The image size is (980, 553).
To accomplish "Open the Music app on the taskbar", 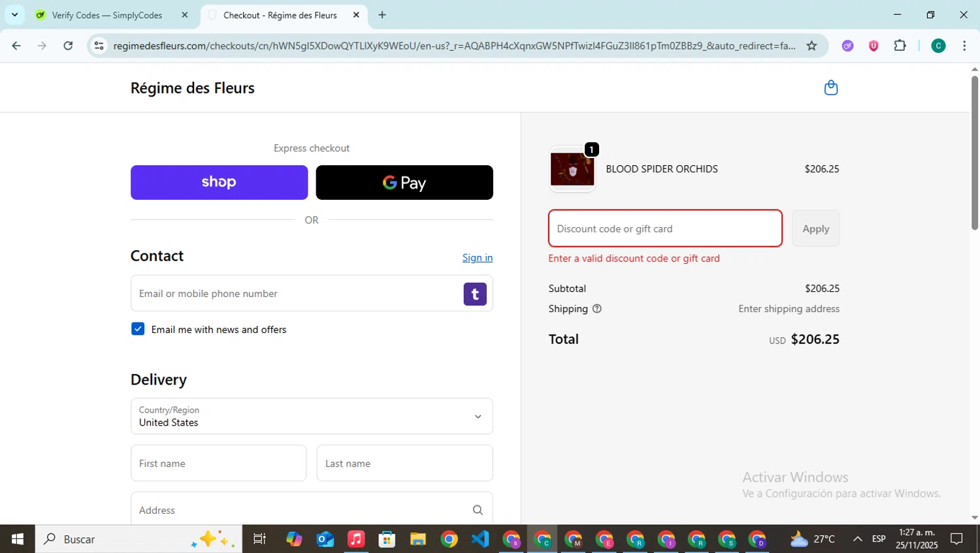I will coord(356,539).
